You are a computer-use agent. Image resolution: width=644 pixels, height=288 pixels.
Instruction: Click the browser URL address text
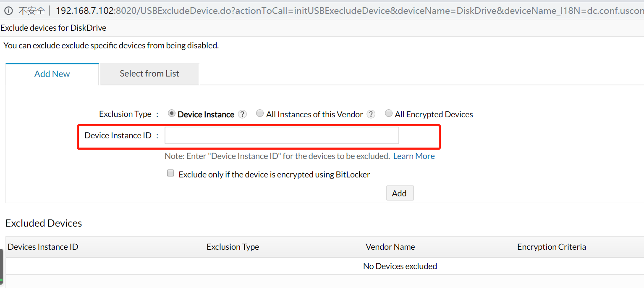coord(349,11)
